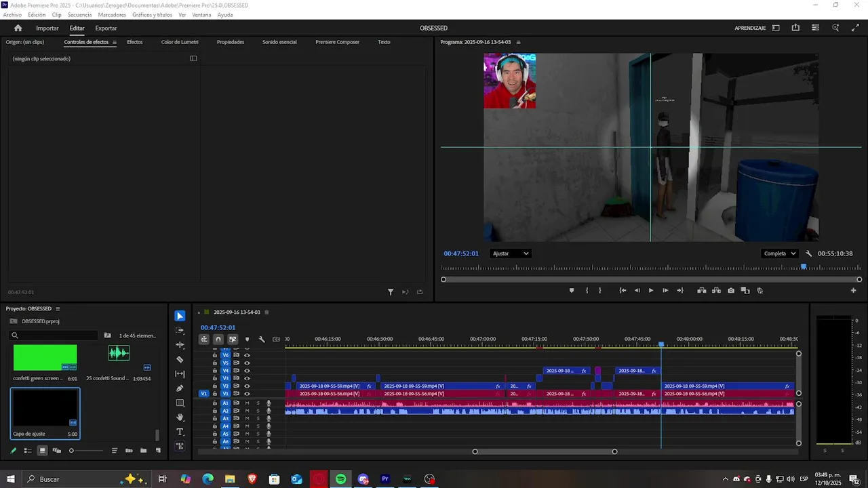This screenshot has width=868, height=488.
Task: Go to the Importar workspace
Action: click(47, 28)
